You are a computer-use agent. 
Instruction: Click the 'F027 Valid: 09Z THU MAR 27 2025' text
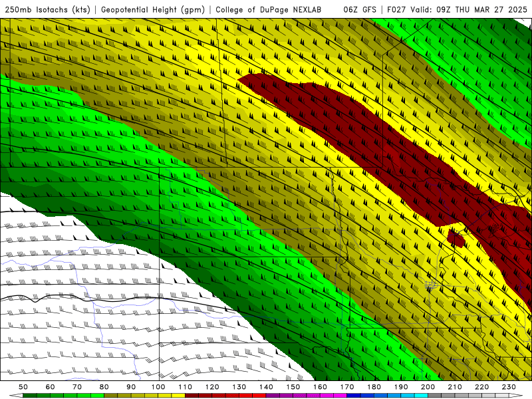click(x=457, y=9)
